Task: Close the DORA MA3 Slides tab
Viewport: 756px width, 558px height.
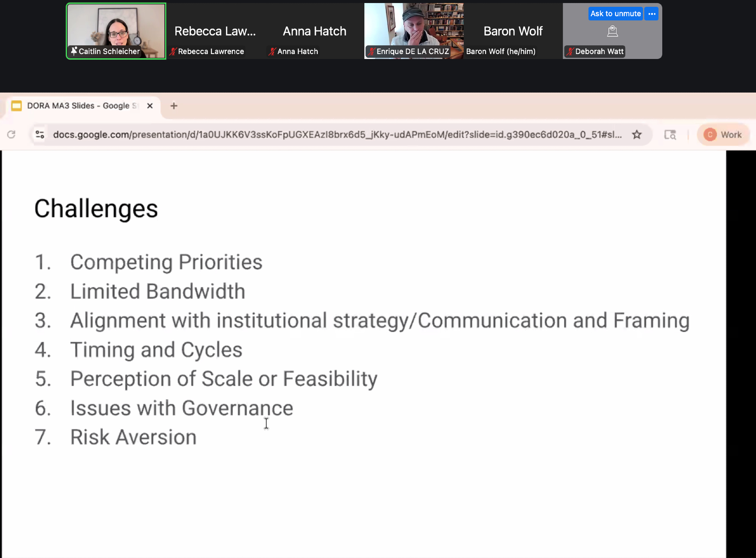Action: tap(150, 106)
